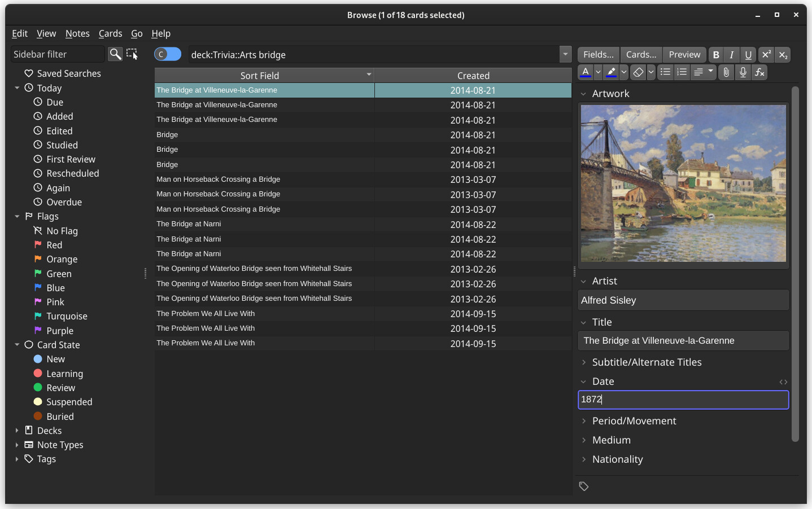This screenshot has height=509, width=812.
Task: Open the Go menu
Action: coord(137,33)
